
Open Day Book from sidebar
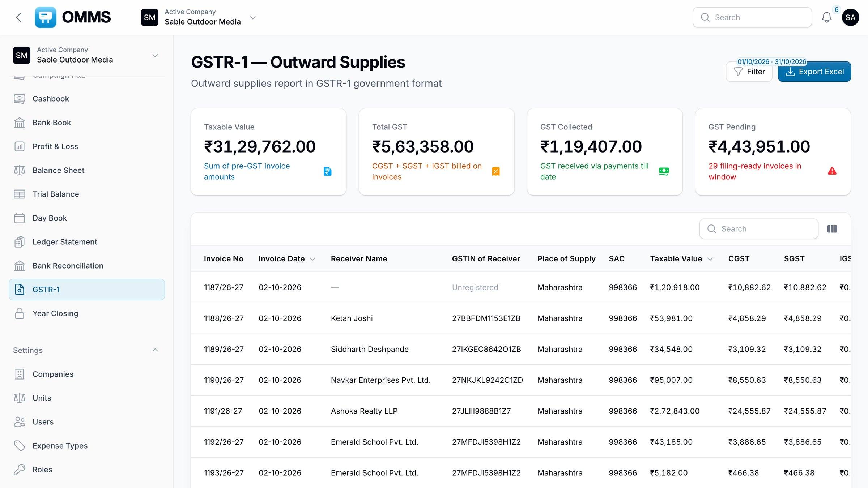(87, 218)
